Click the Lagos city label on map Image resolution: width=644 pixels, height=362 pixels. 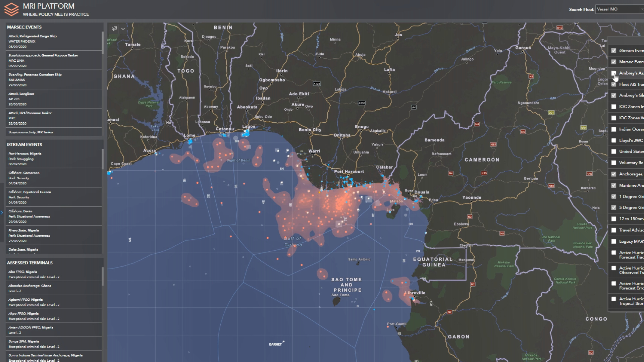click(x=249, y=126)
